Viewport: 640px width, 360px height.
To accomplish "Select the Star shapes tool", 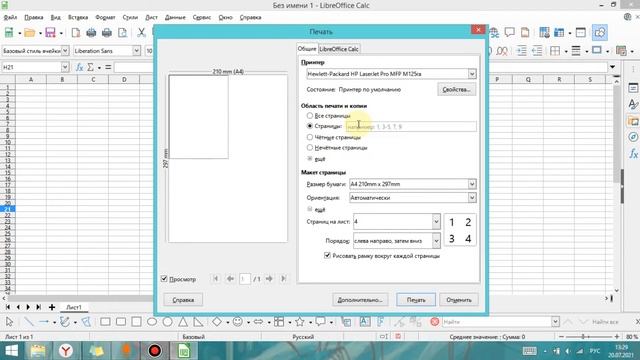I will point(300,322).
